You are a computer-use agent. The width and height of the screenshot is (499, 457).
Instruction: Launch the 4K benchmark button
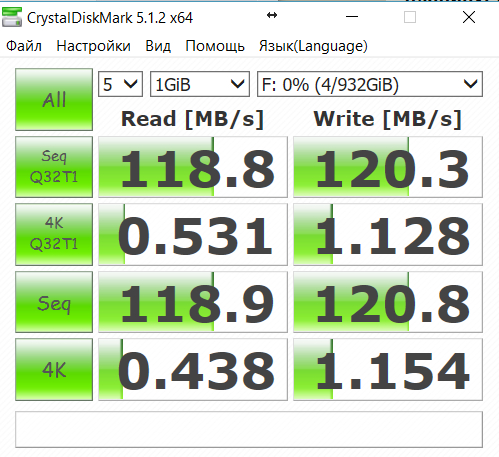54,369
